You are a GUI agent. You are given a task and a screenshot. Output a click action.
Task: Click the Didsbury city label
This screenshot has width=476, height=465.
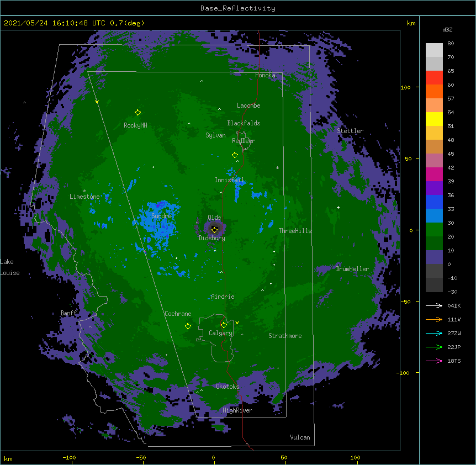(212, 238)
